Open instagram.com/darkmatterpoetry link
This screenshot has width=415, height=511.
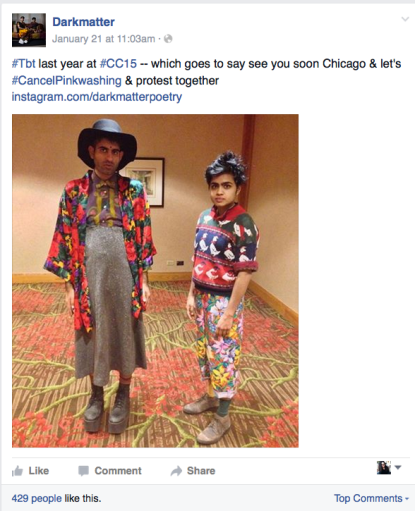pyautogui.click(x=97, y=97)
